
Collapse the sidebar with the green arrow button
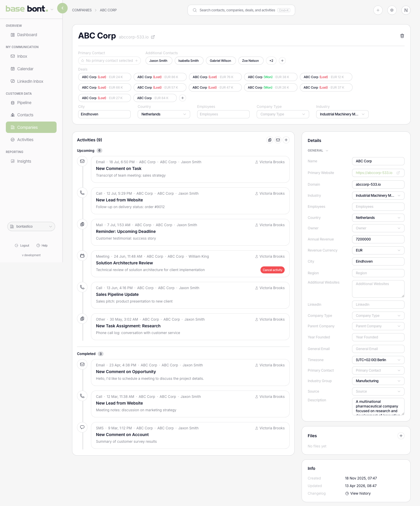point(62,8)
